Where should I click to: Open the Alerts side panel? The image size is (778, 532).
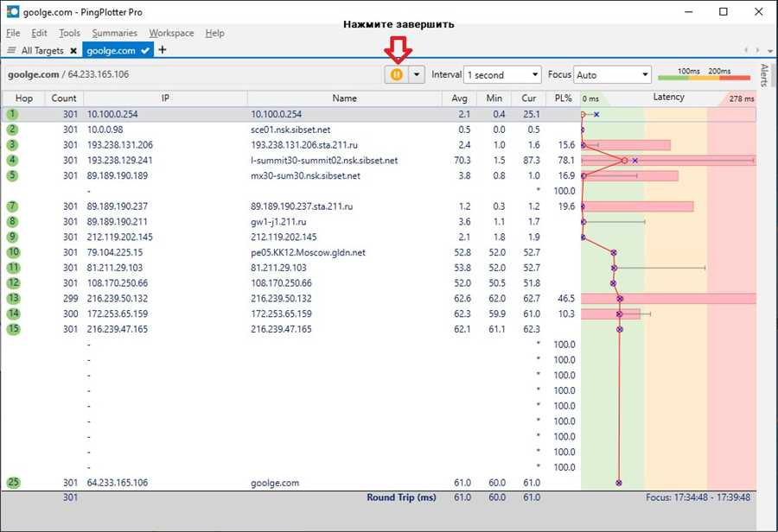point(763,75)
